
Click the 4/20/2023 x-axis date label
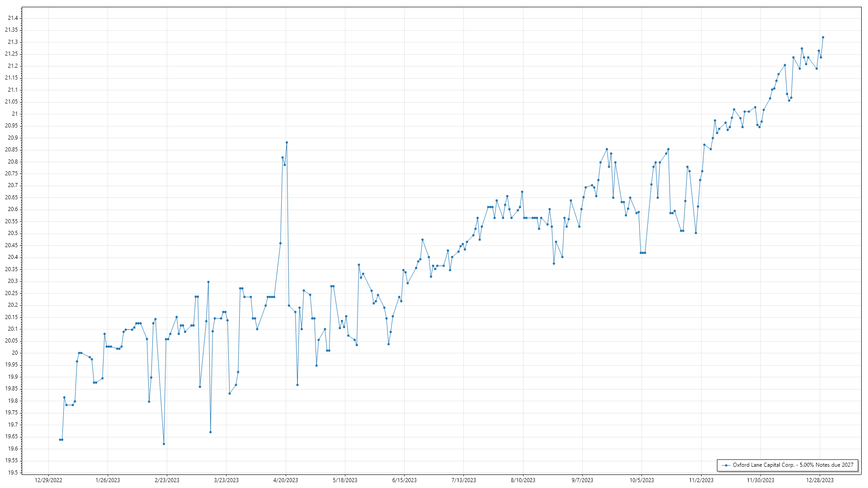(286, 480)
